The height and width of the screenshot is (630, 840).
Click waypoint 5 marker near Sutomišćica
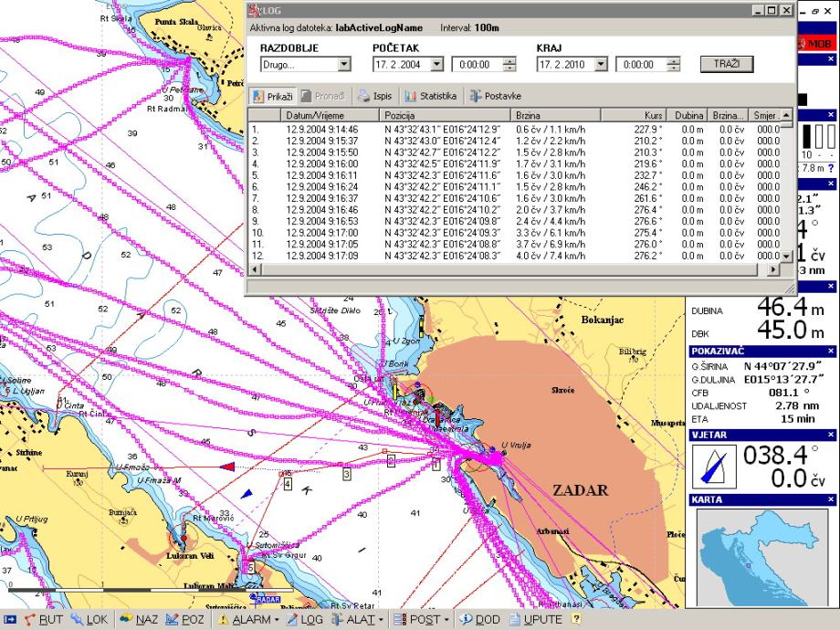[250, 567]
